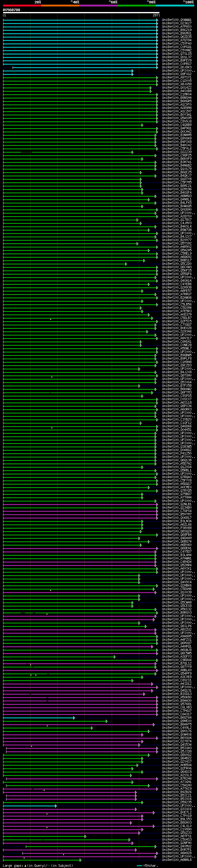Select the UniRef100_C4Q8B9 label
The height and width of the screenshot is (868, 197).
point(176,125)
